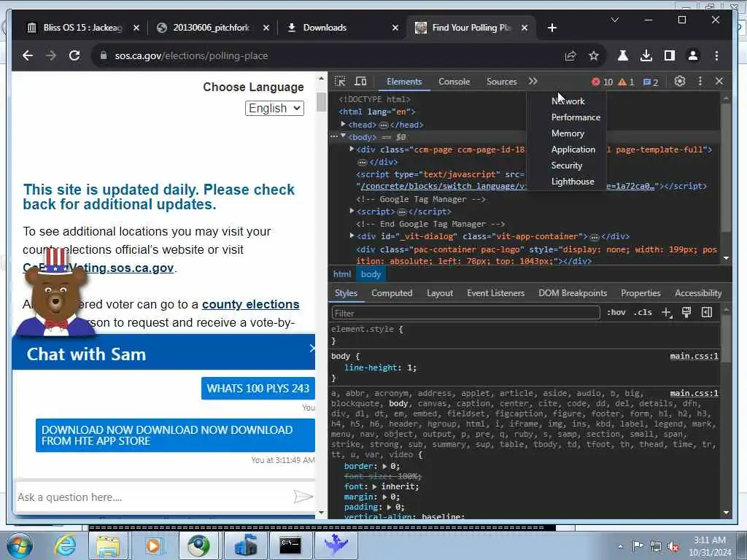This screenshot has height=560, width=747.
Task: Open a new browser tab
Action: click(x=552, y=28)
